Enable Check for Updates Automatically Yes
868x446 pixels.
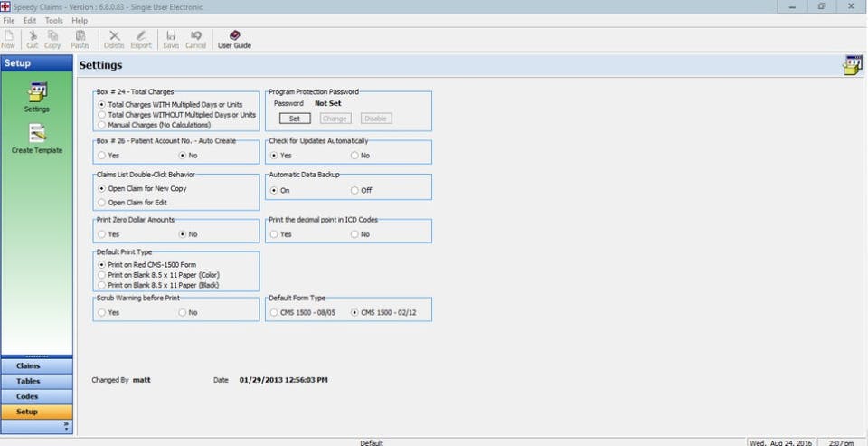(273, 155)
